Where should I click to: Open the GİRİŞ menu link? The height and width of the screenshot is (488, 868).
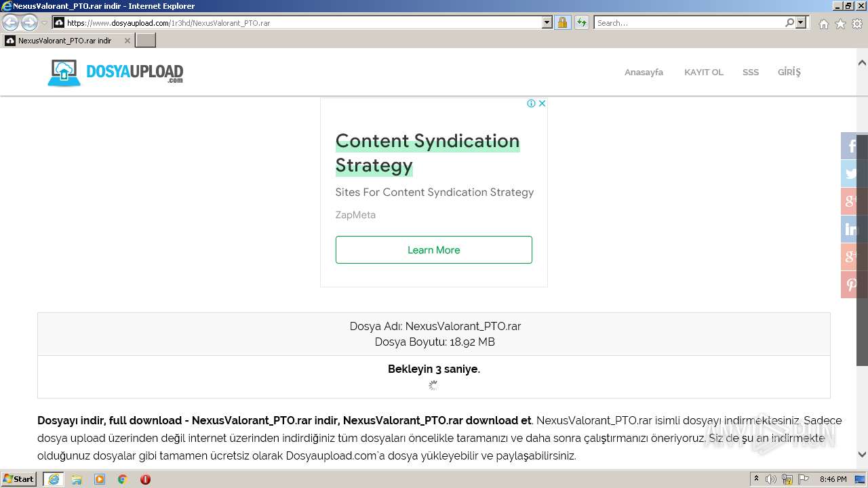pyautogui.click(x=789, y=72)
